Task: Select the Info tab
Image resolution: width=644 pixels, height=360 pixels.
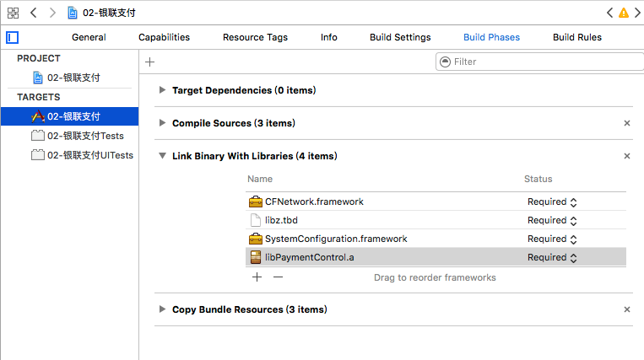Action: [x=329, y=37]
